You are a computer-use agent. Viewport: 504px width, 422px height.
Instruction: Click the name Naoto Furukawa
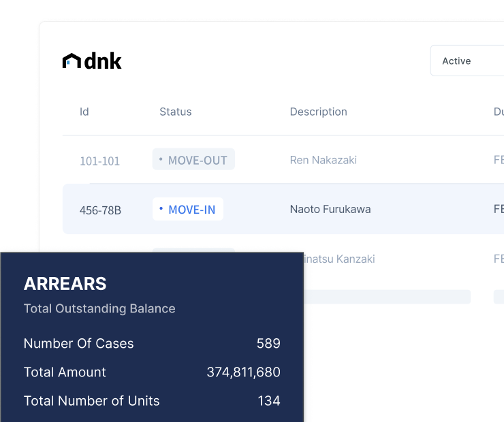pos(330,209)
